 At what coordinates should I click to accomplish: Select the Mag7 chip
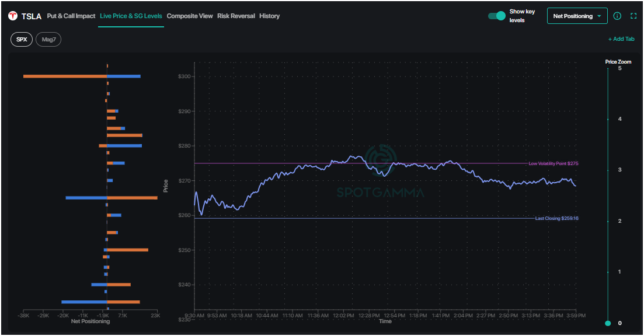[x=48, y=40]
